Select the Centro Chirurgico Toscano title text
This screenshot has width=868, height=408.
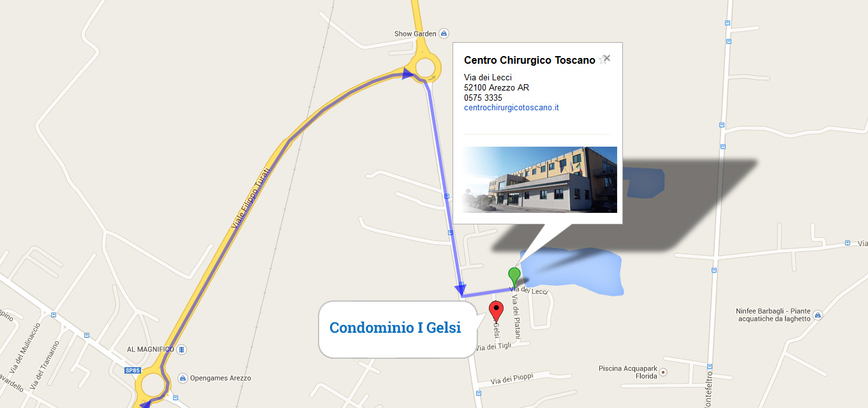pyautogui.click(x=530, y=61)
